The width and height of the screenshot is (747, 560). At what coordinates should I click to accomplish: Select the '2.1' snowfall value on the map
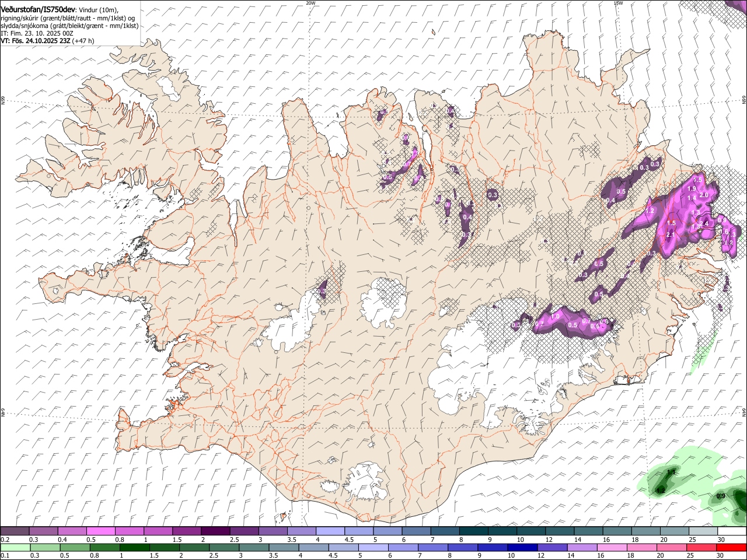pos(671,235)
